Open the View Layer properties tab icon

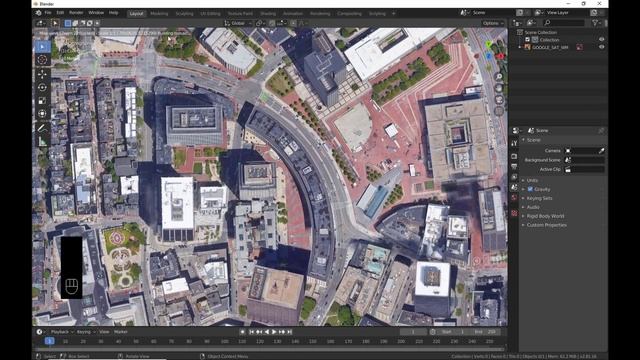pos(514,177)
